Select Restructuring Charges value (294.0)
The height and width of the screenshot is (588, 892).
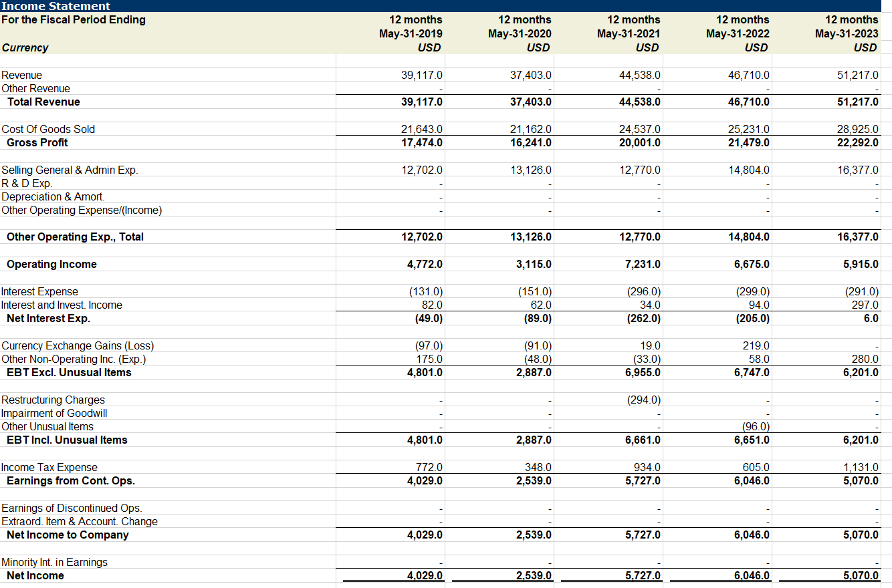pyautogui.click(x=641, y=400)
